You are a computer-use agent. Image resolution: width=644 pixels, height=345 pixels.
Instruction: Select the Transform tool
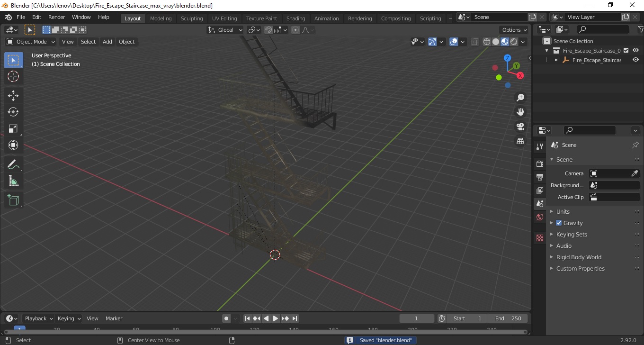click(x=13, y=145)
